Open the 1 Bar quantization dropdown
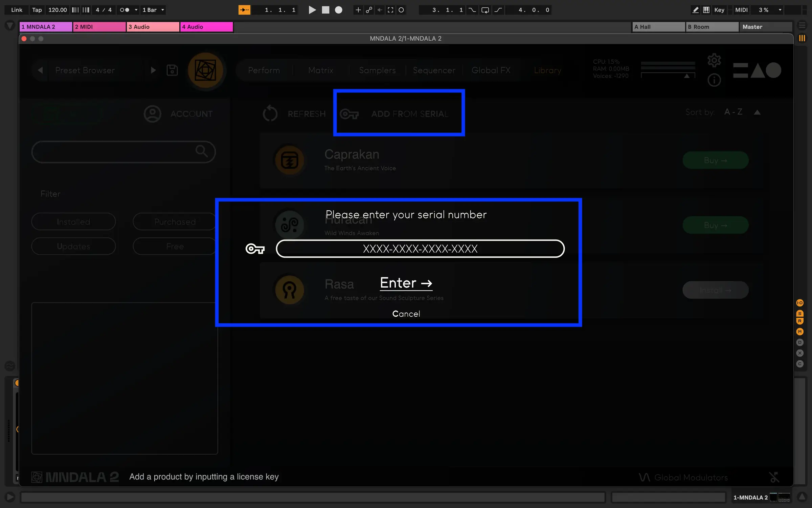This screenshot has width=812, height=508. [153, 10]
